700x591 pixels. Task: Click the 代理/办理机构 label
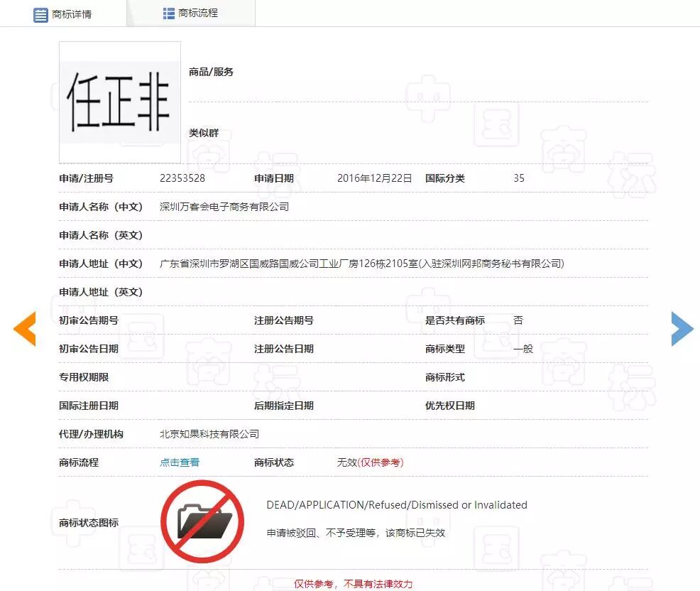pos(91,434)
